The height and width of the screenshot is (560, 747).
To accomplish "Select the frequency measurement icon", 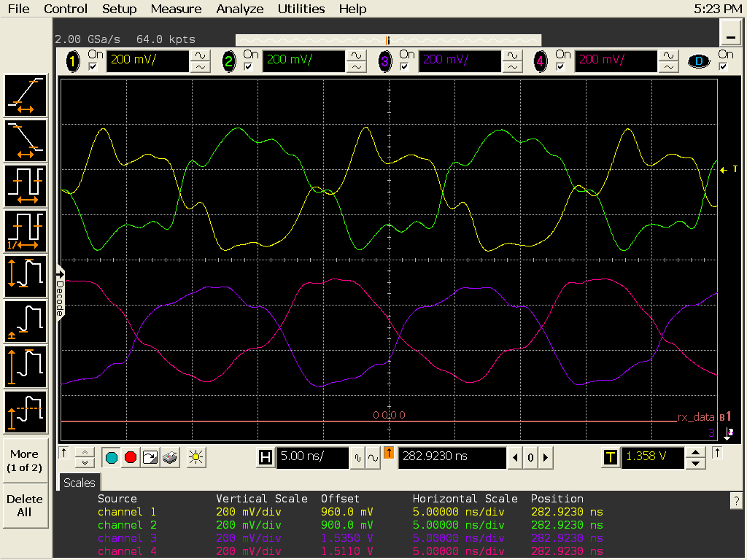I will tap(26, 231).
